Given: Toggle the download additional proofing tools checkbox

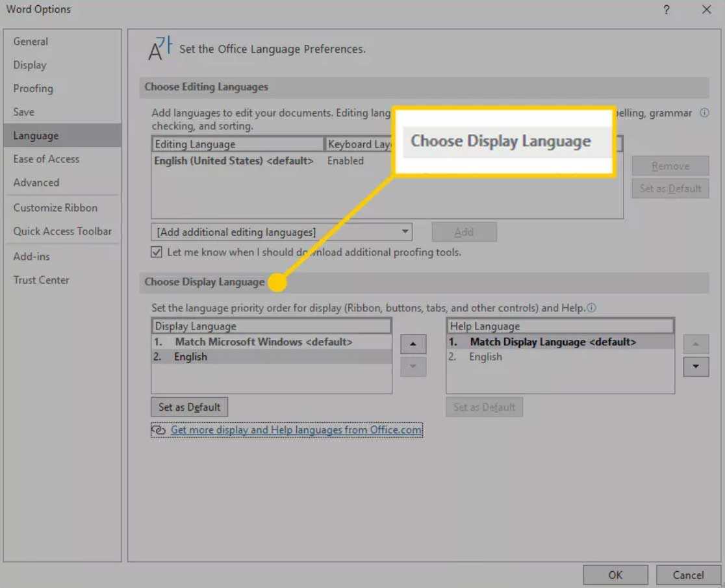Looking at the screenshot, I should click(157, 252).
